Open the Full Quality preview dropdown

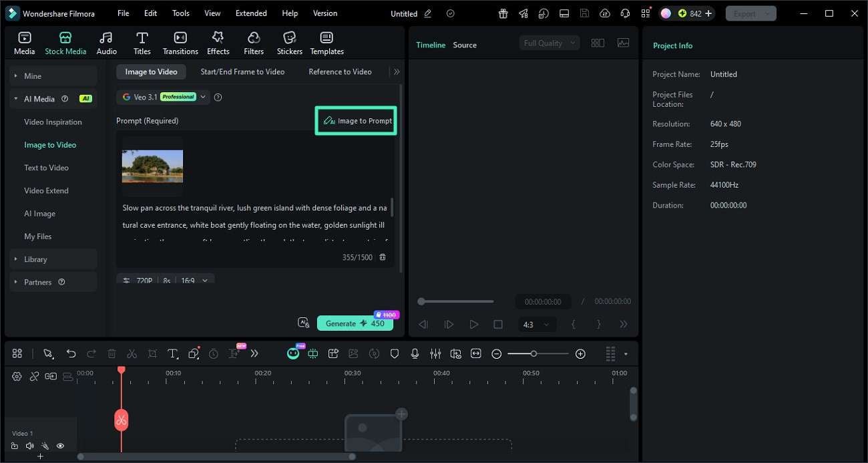pyautogui.click(x=549, y=42)
